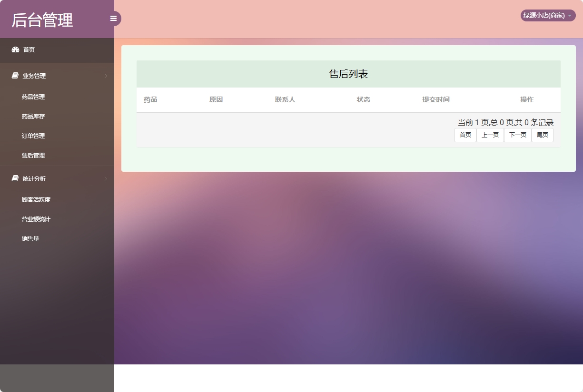Open the 绿源小店(商家) account dropdown

click(x=547, y=15)
